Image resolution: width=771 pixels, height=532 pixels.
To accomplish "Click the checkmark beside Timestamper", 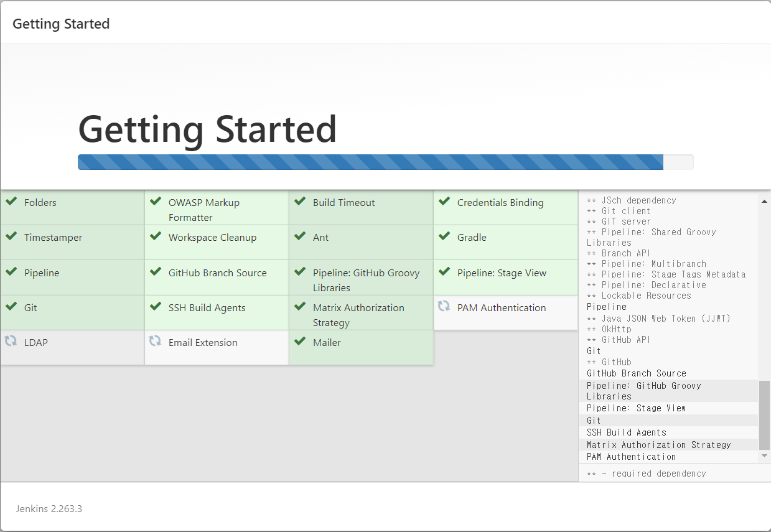I will pos(11,236).
